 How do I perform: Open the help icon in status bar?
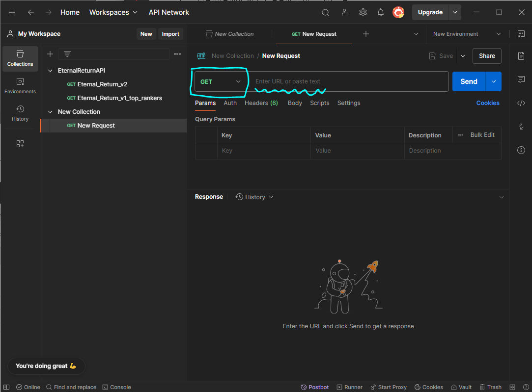[526, 387]
